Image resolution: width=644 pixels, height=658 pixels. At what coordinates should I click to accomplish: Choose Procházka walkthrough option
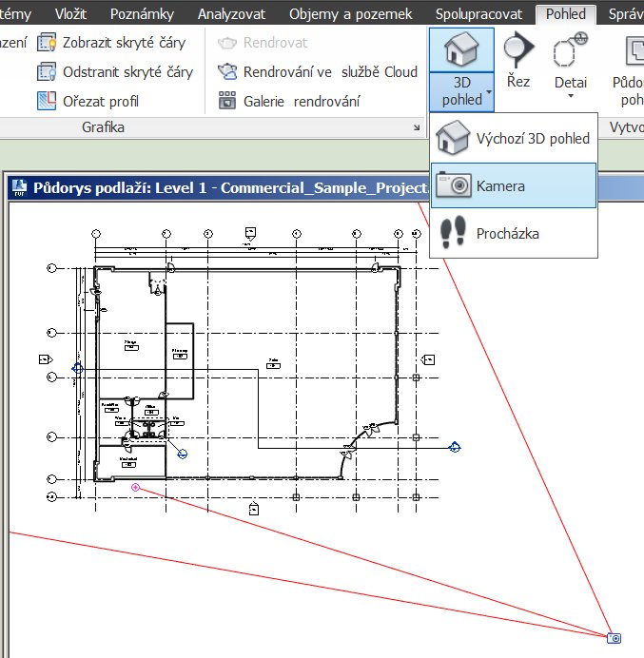514,233
